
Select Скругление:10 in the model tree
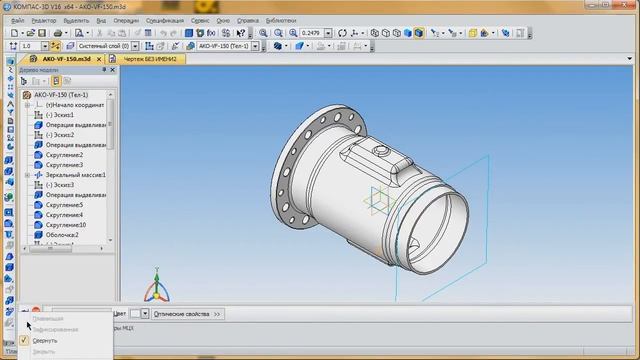tap(66, 225)
